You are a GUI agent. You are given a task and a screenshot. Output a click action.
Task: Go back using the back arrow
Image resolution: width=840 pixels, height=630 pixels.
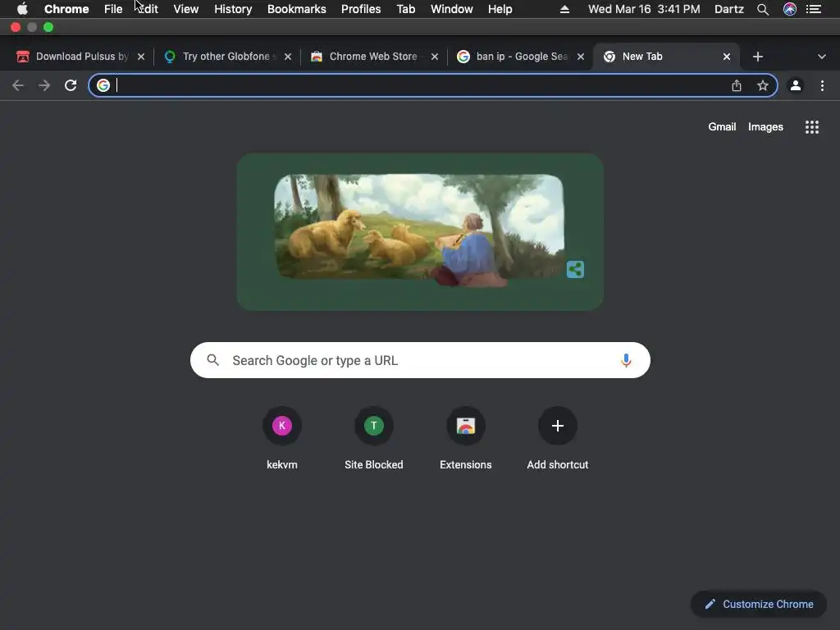point(18,85)
